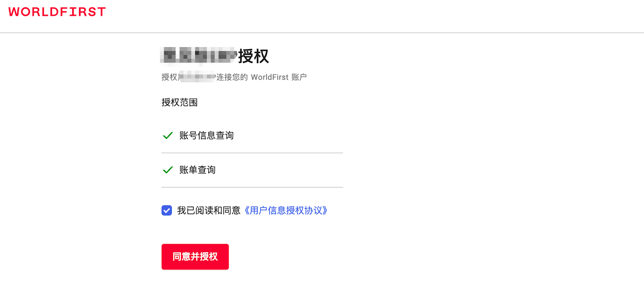Click the 账户 text in subtitle
644x298 pixels.
(x=299, y=77)
